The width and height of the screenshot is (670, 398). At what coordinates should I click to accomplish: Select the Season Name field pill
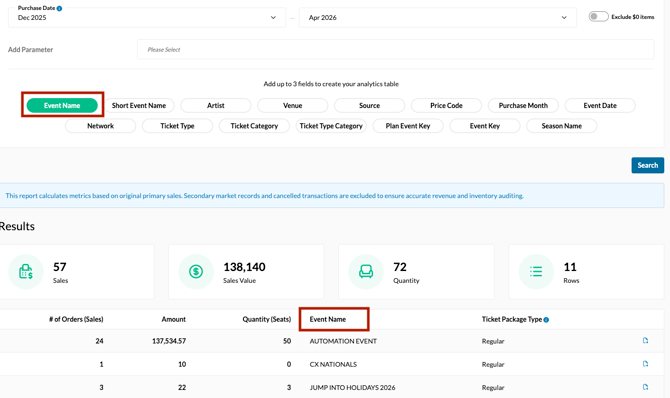click(562, 126)
